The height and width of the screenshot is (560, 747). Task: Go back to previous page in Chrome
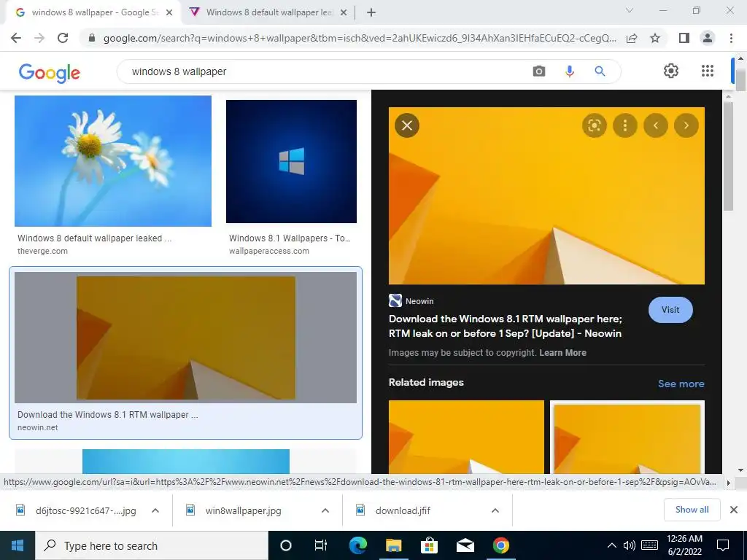[x=16, y=38]
